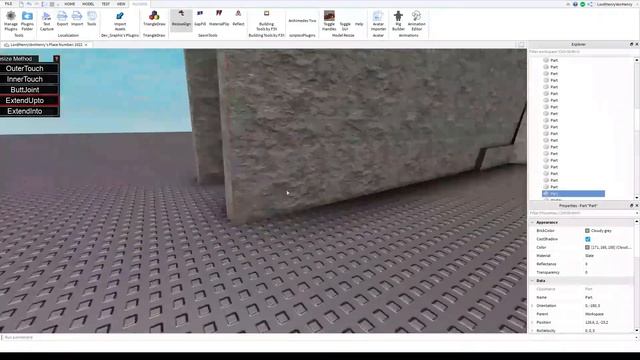Start the Text Capture localization tool
640x360 pixels.
(47, 21)
